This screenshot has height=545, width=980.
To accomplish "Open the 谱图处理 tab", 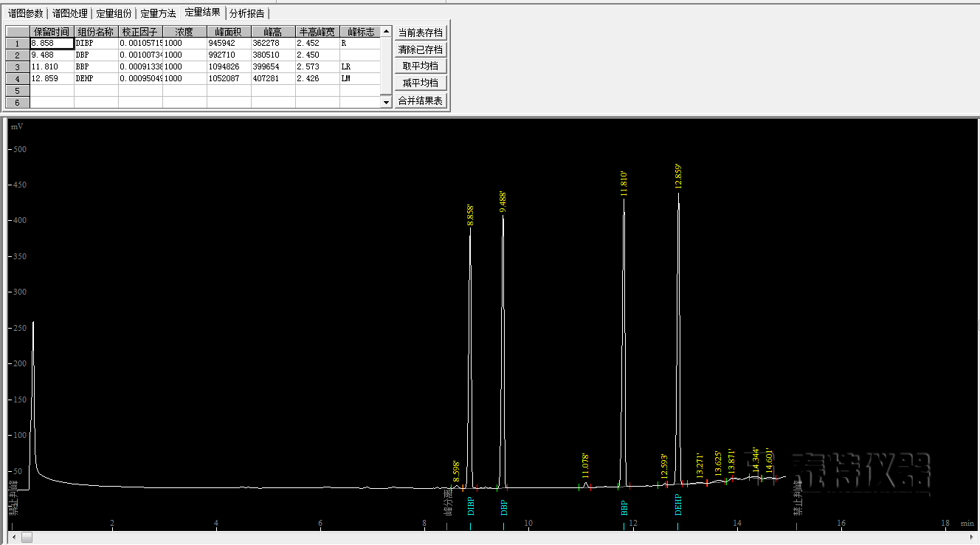I will (x=69, y=13).
